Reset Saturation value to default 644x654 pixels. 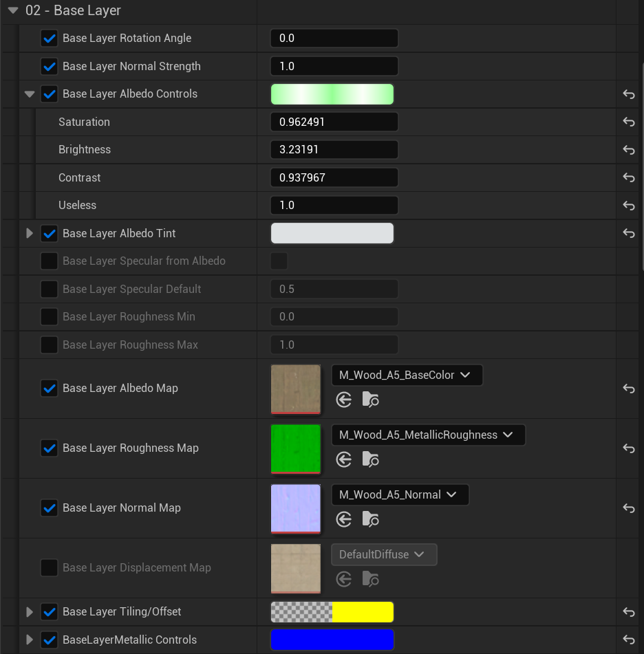[x=628, y=122]
